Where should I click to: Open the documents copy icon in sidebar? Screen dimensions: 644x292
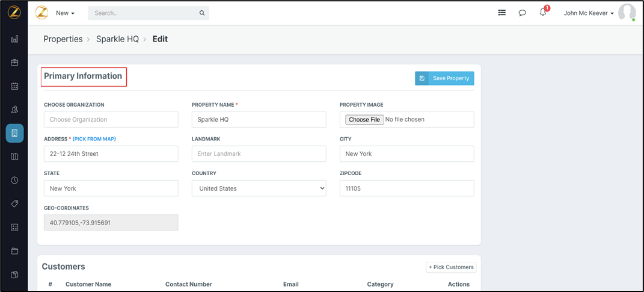click(x=14, y=275)
